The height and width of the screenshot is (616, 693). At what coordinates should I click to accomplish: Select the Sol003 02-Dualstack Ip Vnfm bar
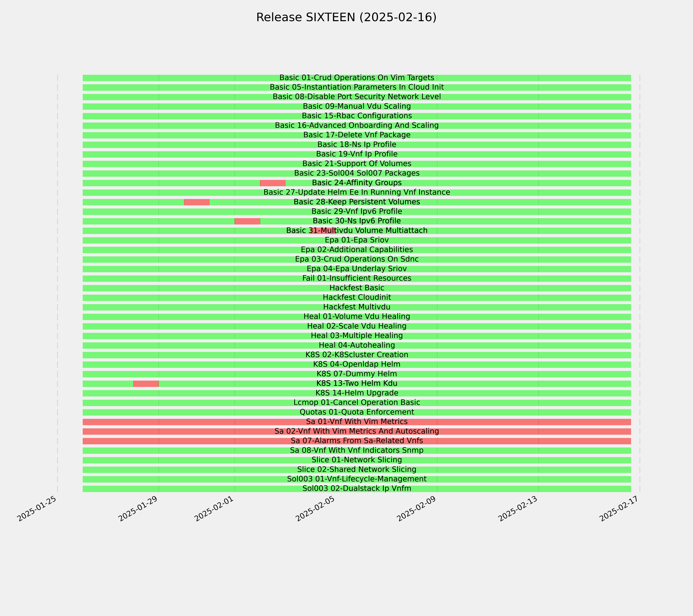click(x=357, y=489)
